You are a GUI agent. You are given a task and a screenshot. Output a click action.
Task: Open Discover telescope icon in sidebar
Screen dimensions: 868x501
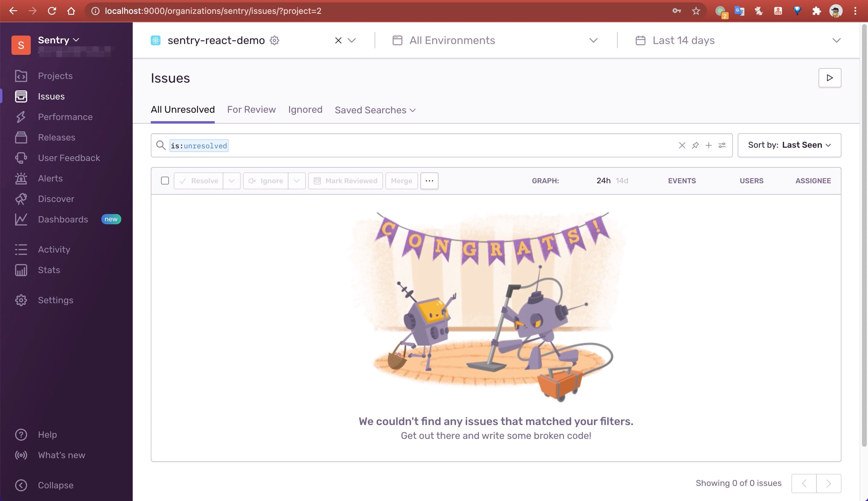[21, 199]
